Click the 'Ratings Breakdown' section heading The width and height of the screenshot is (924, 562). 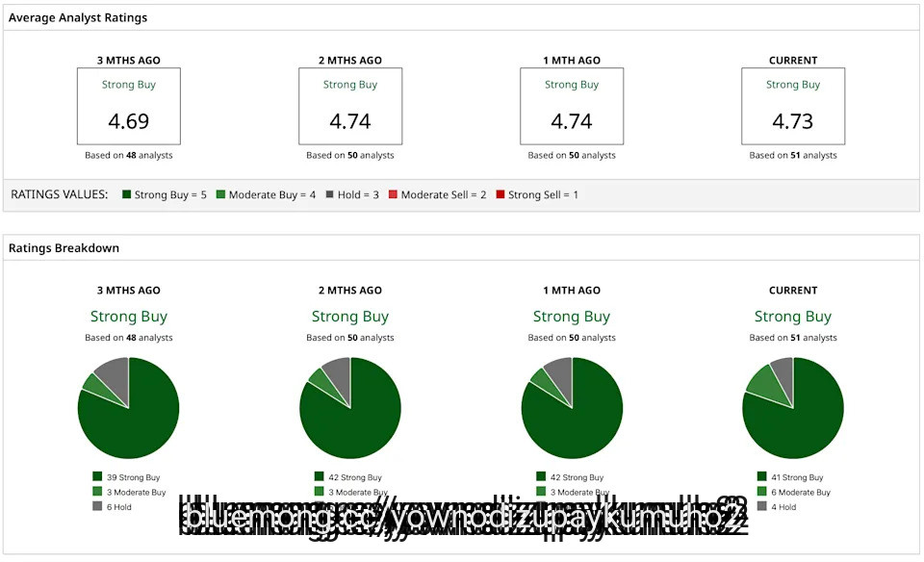64,248
